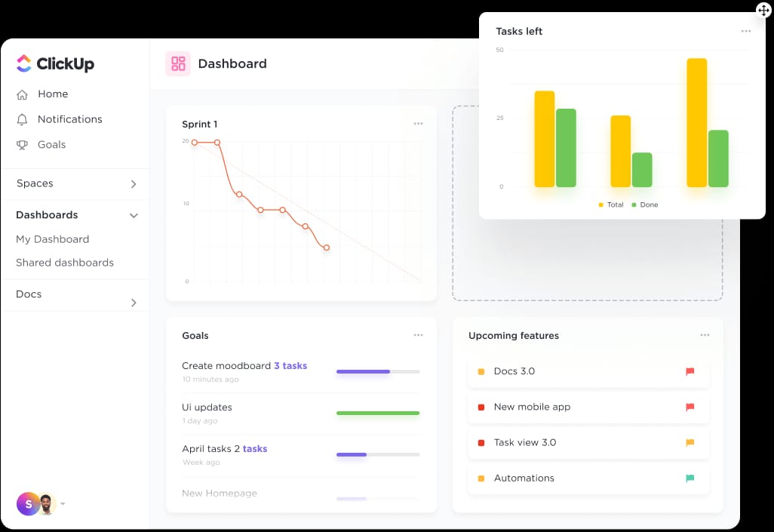Toggle the Total series in chart legend
Screen dimensions: 774x532
(610, 204)
